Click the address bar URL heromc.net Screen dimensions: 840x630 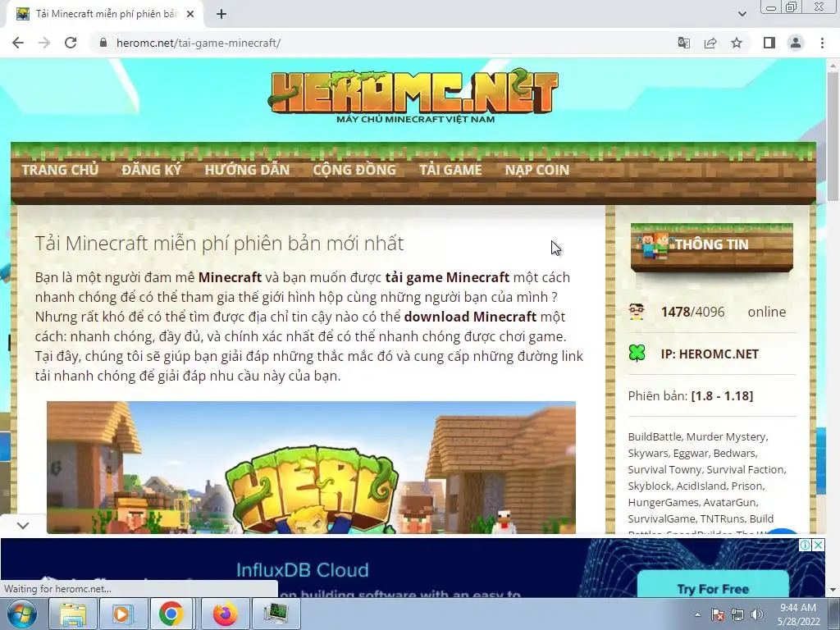[199, 43]
